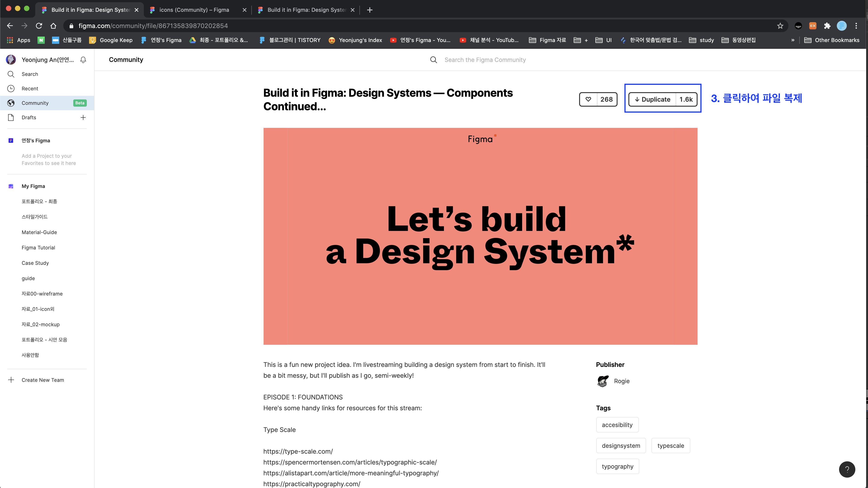The height and width of the screenshot is (488, 868).
Task: Reload the page with refresh icon
Action: tap(39, 26)
